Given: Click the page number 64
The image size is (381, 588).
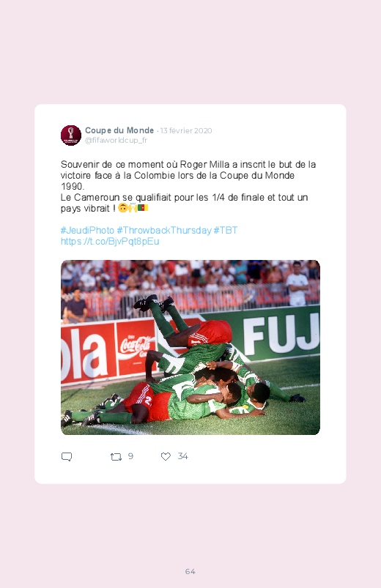Looking at the screenshot, I should click(x=190, y=571).
